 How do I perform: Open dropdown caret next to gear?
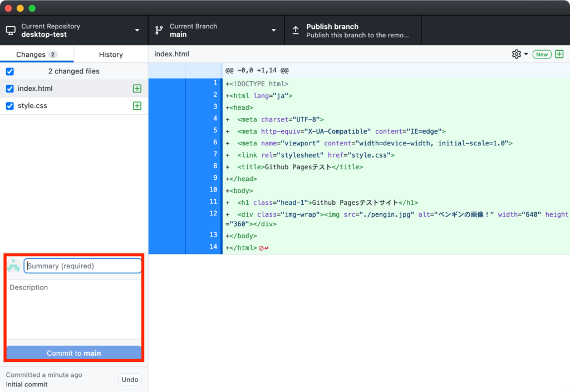pyautogui.click(x=526, y=54)
